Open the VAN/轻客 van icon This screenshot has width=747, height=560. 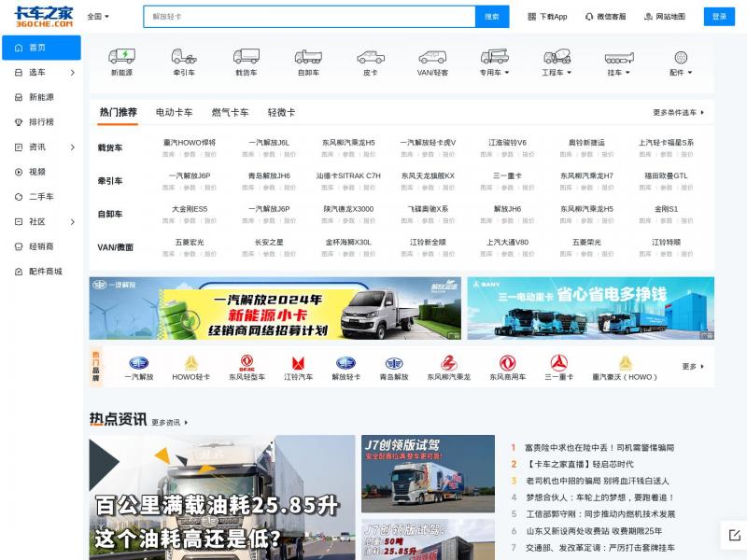click(432, 57)
